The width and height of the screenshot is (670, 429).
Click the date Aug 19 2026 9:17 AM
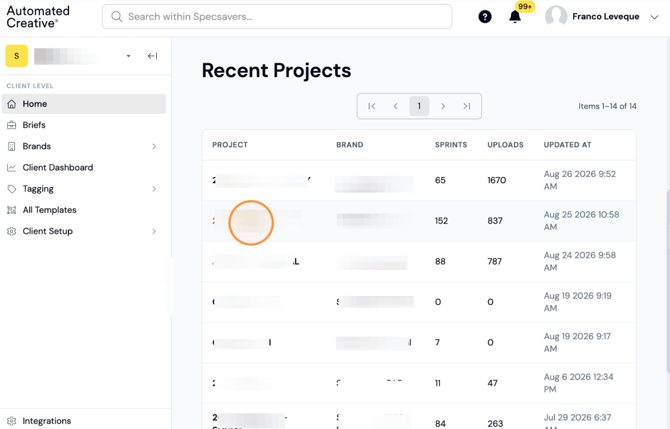(577, 343)
